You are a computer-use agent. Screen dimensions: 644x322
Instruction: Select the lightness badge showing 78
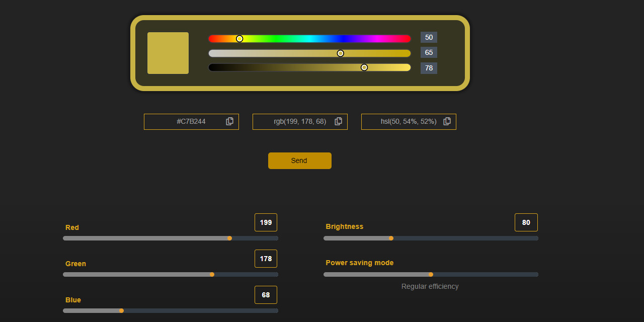[429, 68]
